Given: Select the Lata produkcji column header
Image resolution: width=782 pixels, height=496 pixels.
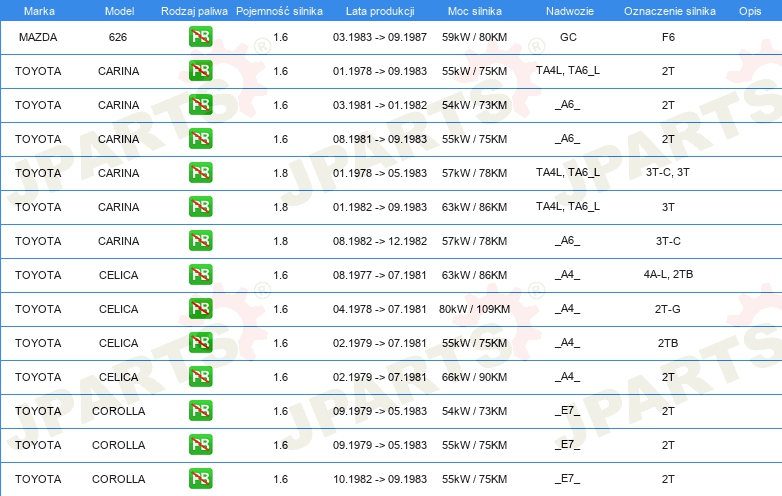Looking at the screenshot, I should pos(380,11).
